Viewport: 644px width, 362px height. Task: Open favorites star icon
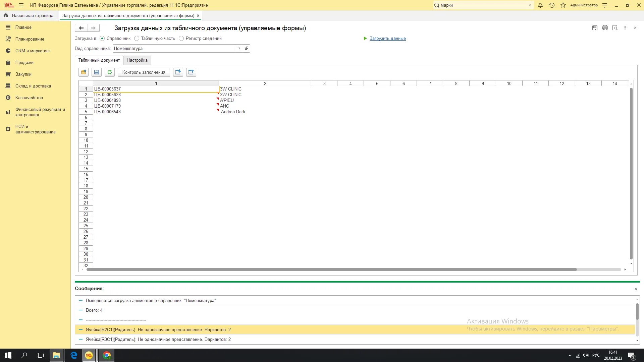563,5
